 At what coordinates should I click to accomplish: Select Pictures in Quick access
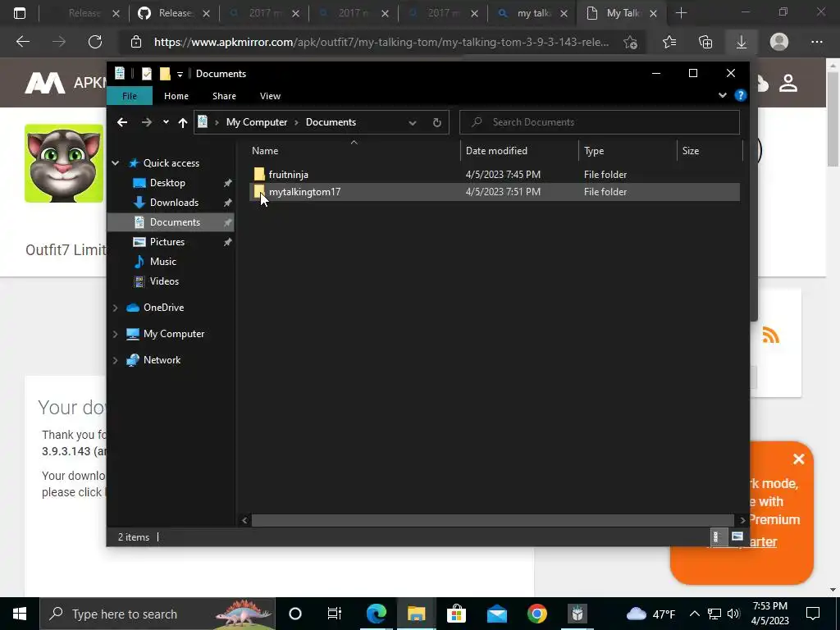(x=167, y=242)
